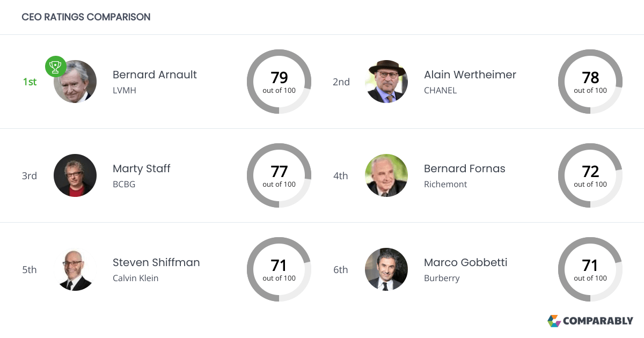Click the Comparably logo
Viewport: 644px width, 338px height.
pyautogui.click(x=590, y=321)
